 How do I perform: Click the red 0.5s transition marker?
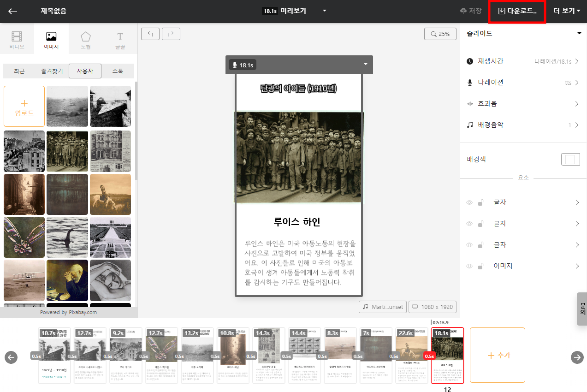click(x=429, y=356)
